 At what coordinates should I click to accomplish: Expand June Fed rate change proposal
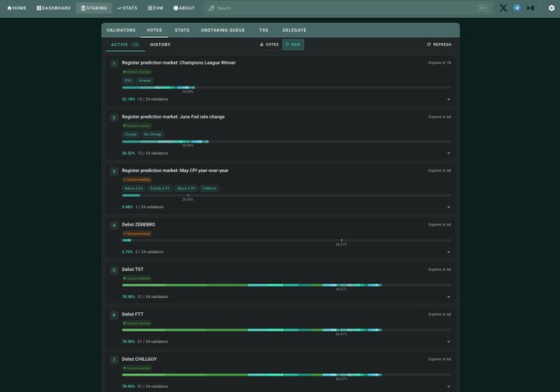click(449, 153)
